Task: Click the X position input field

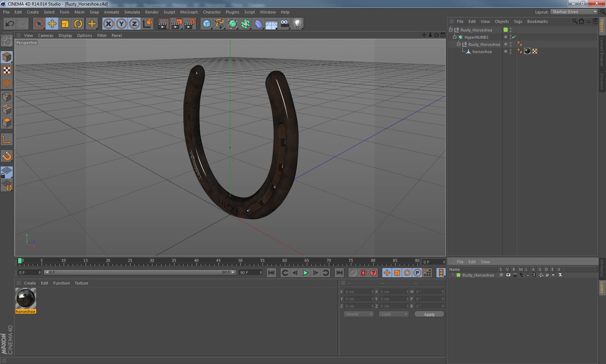Action: 359,292
